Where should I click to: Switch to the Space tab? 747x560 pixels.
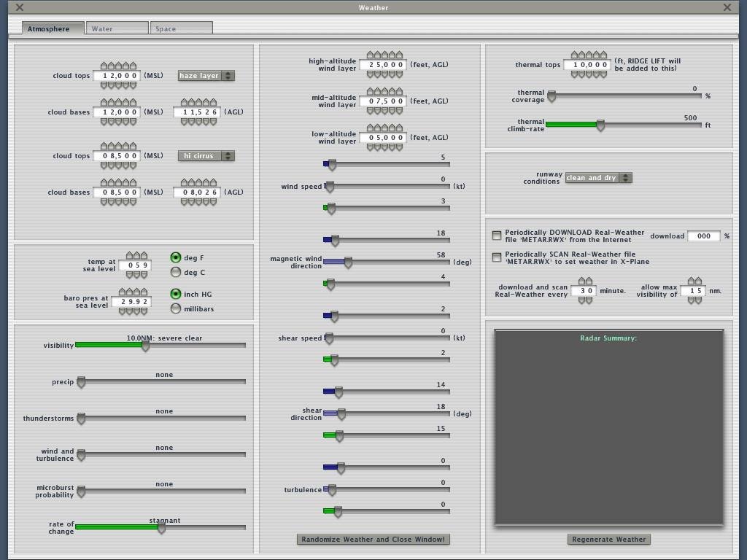click(181, 28)
